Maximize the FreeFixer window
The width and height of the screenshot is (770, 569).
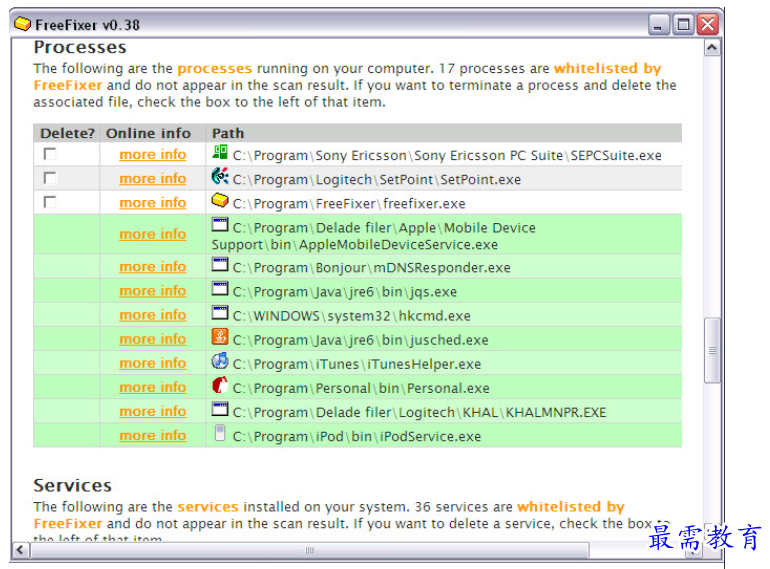click(683, 24)
